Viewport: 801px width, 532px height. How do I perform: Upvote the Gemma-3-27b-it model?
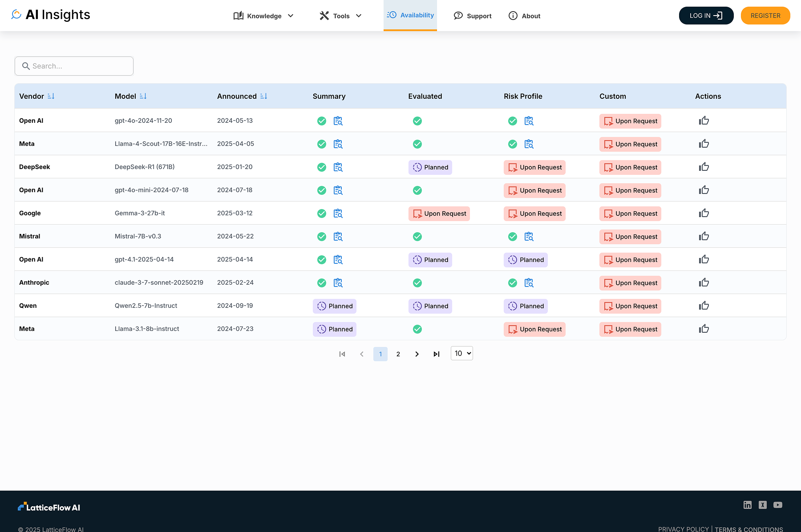(704, 214)
